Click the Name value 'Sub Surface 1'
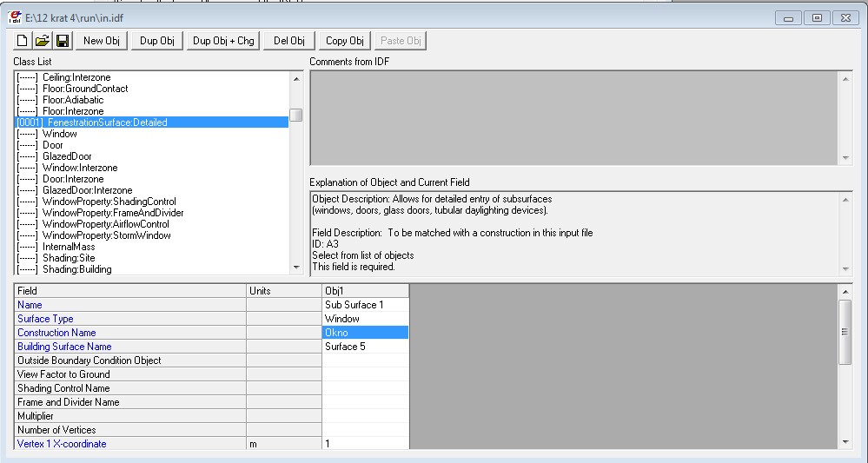Viewport: 868px width, 463px height. (365, 305)
